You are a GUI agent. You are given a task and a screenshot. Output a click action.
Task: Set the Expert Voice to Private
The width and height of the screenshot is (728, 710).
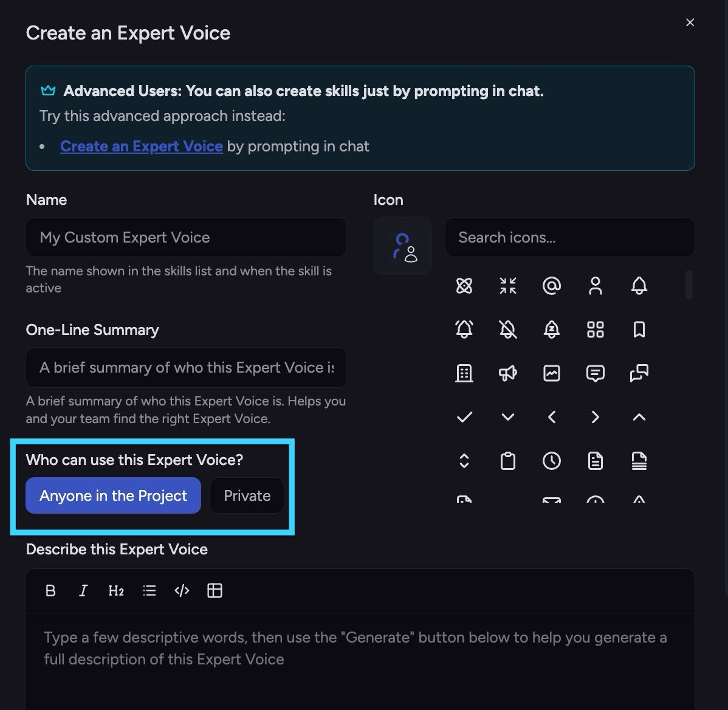point(247,495)
